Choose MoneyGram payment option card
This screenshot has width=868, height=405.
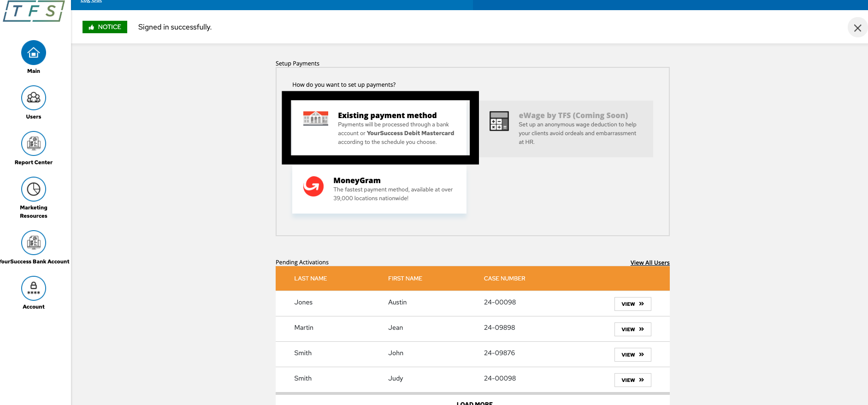point(379,189)
